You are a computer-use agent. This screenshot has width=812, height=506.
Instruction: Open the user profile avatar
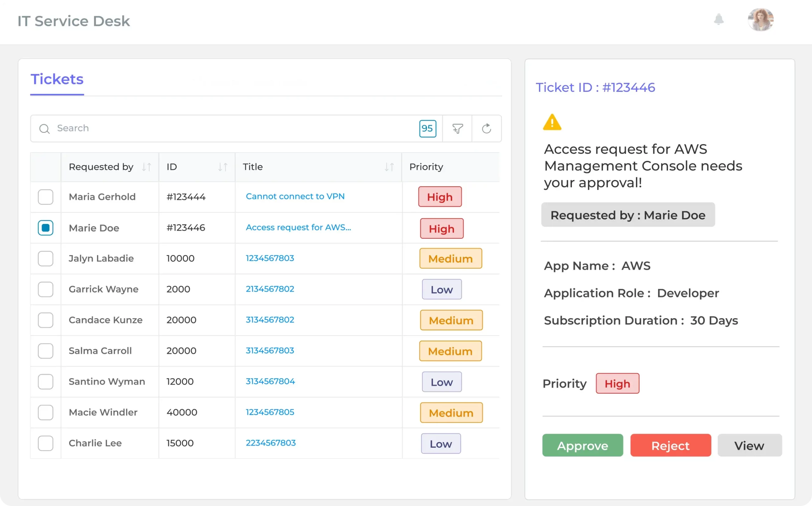(760, 20)
